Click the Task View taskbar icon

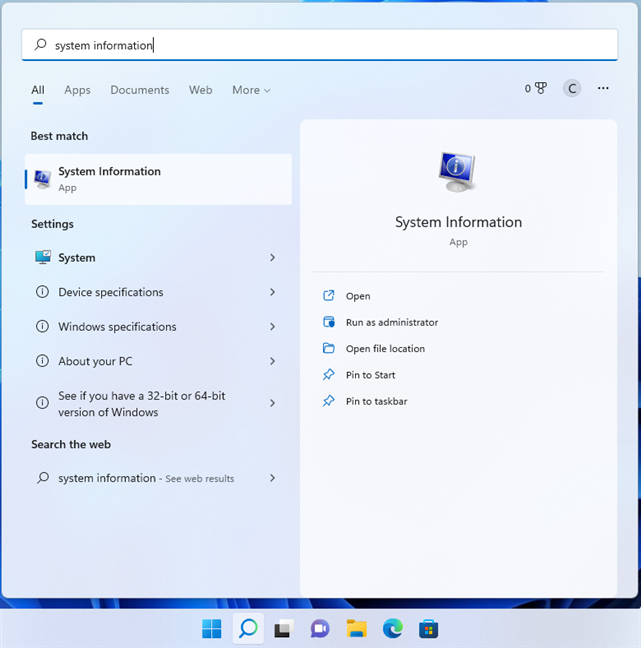pos(283,629)
